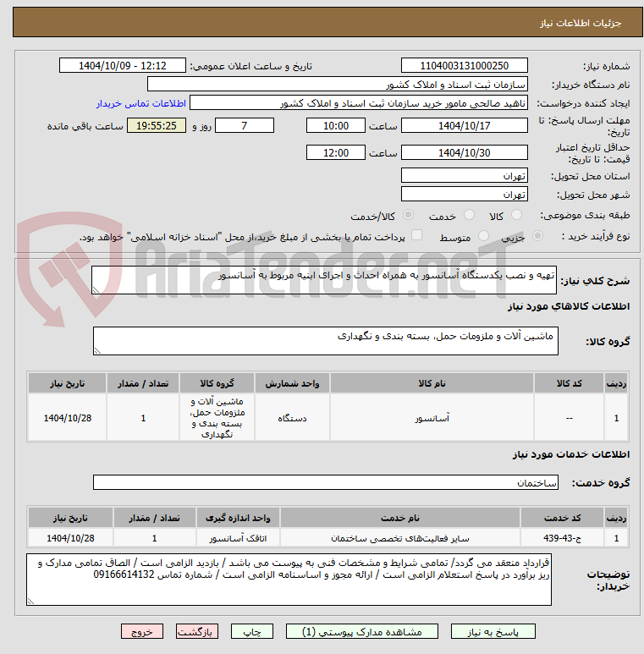Click the ایجاد کننده درخواست field

click(x=359, y=103)
